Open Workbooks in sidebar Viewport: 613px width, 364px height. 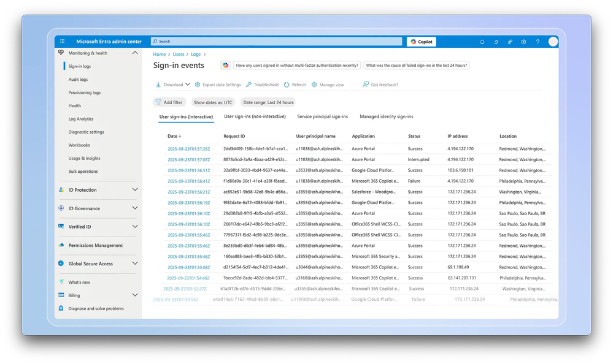(x=79, y=145)
